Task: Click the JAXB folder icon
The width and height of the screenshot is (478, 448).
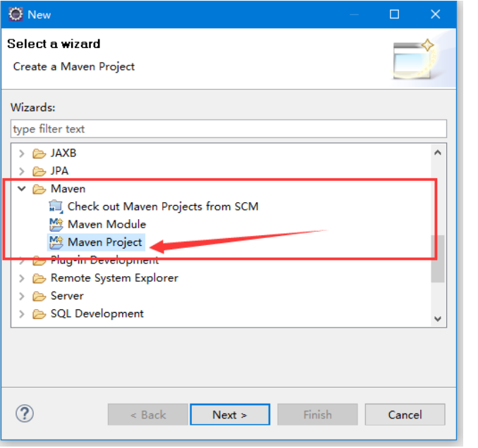Action: tap(39, 154)
